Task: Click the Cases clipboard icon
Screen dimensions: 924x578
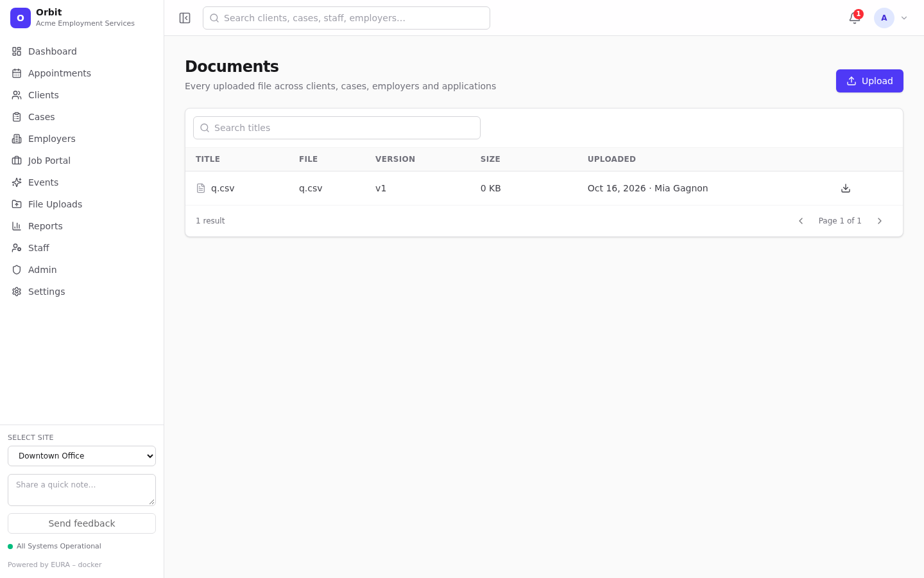Action: [17, 117]
